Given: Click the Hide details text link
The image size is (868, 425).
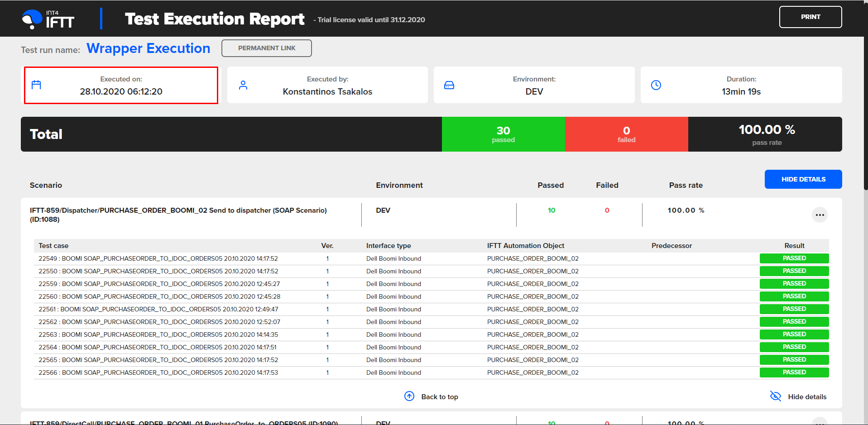Looking at the screenshot, I should (x=807, y=397).
